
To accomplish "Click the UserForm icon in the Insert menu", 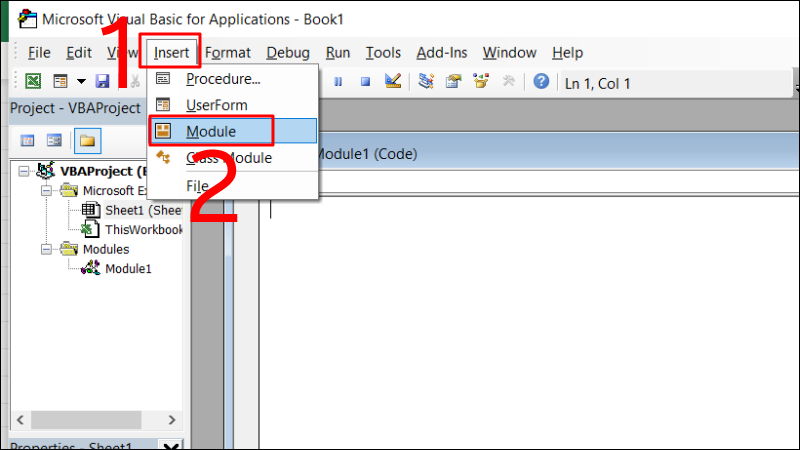I will pos(163,105).
